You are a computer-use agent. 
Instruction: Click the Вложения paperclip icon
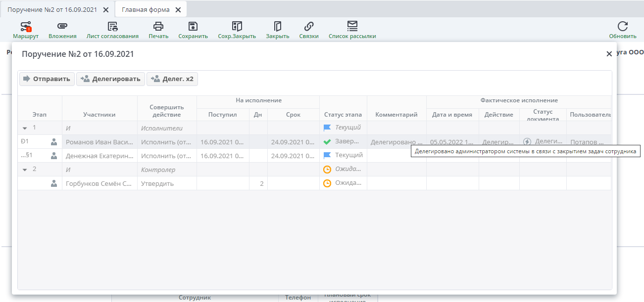point(62,27)
